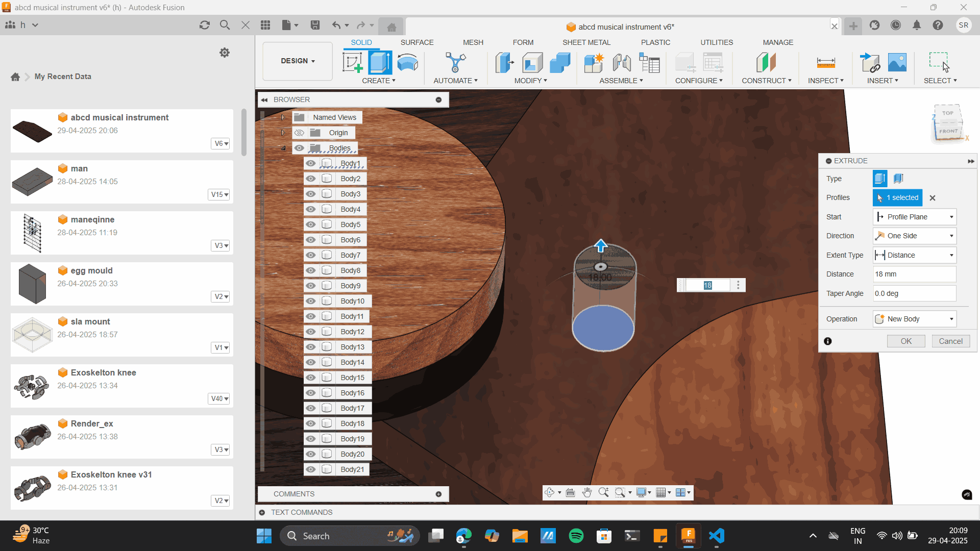Clear the Profiles selection X
Screen dimensions: 980x551
[933, 198]
